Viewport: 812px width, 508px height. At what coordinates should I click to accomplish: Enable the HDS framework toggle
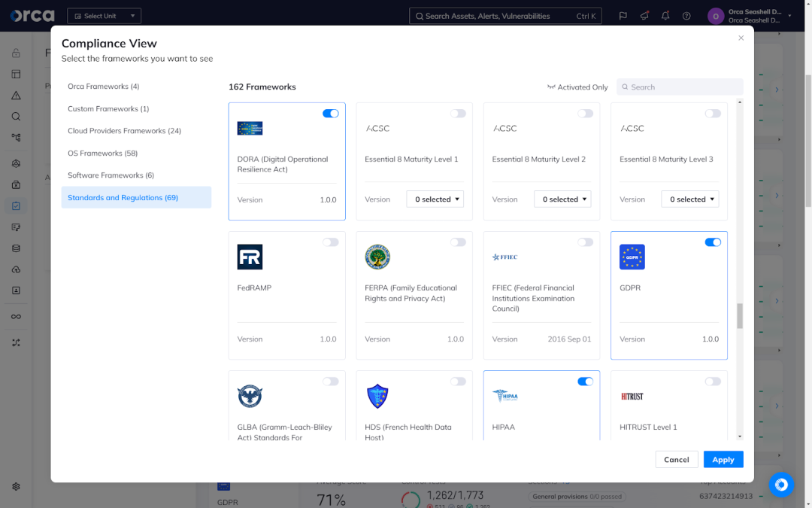458,382
